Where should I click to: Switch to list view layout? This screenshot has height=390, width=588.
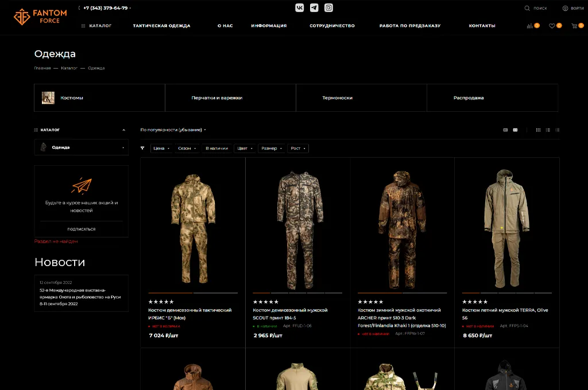pyautogui.click(x=548, y=130)
